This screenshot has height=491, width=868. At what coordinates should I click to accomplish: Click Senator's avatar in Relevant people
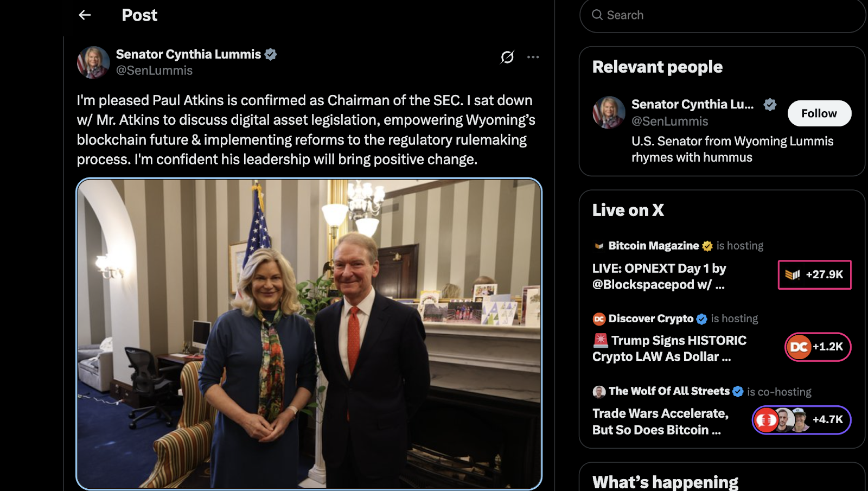pyautogui.click(x=609, y=113)
